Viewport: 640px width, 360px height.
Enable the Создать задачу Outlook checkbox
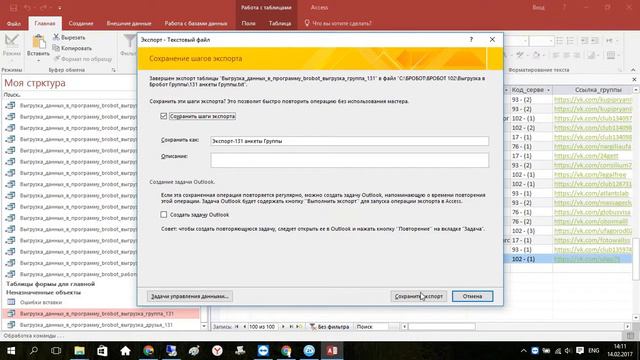164,215
